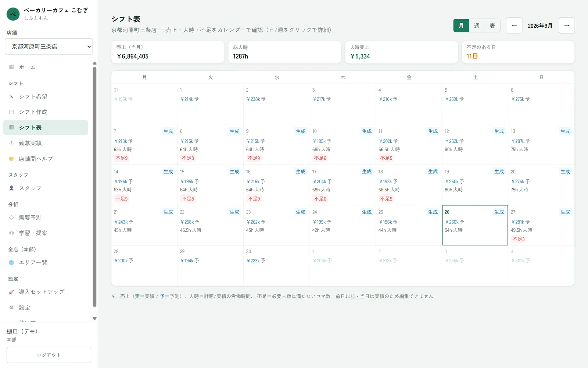Click the 設定 gear icon
Viewport: 588px width, 368px height.
(11, 307)
